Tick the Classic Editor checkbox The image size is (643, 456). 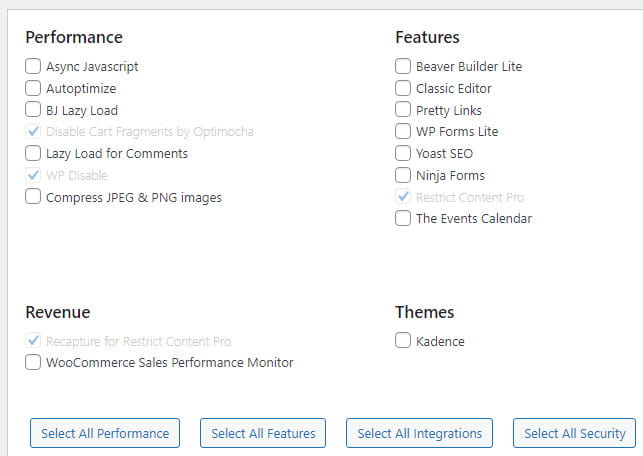pyautogui.click(x=403, y=89)
